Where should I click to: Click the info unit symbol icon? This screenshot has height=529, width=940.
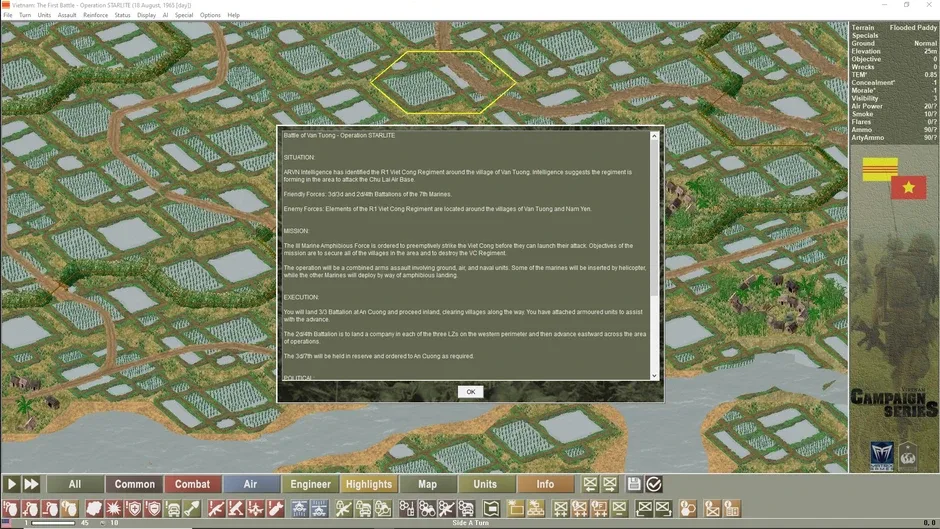pyautogui.click(x=712, y=509)
